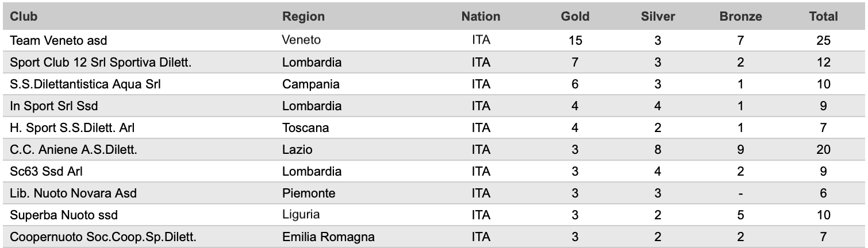This screenshot has height=248, width=868.
Task: Open S.S.Dilettantistica Aqua Srl club
Action: (85, 84)
